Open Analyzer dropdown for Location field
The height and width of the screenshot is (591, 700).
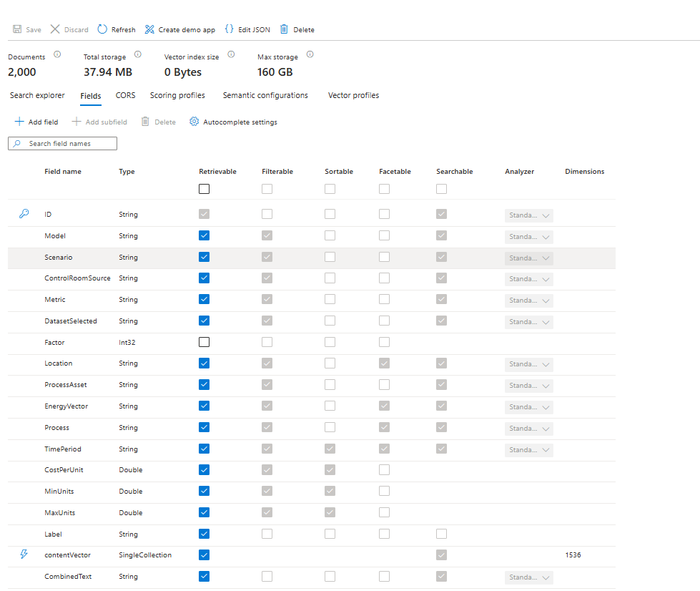pyautogui.click(x=529, y=364)
